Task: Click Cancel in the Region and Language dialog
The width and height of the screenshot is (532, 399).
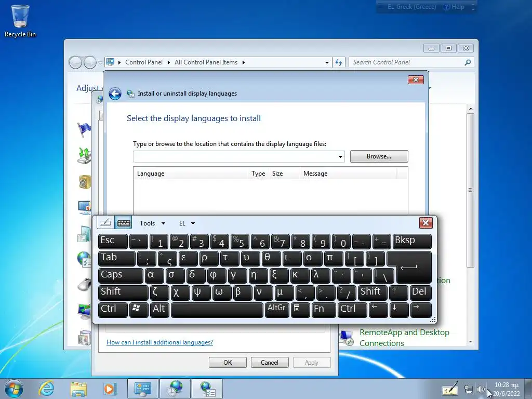Action: point(270,362)
